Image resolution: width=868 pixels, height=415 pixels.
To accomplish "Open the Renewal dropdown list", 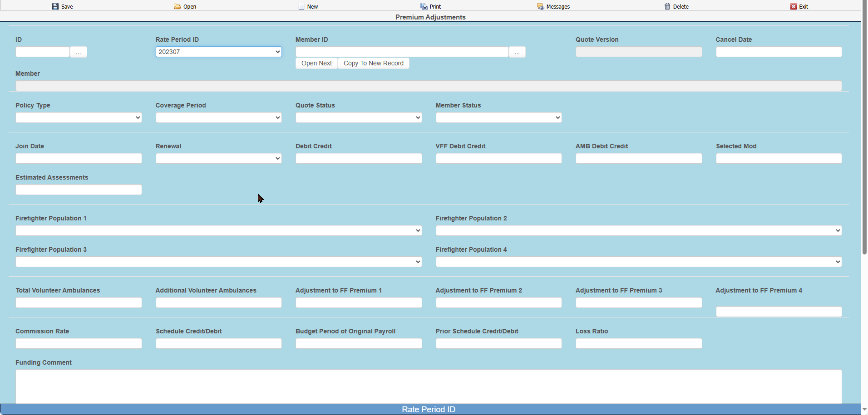I will (x=218, y=158).
